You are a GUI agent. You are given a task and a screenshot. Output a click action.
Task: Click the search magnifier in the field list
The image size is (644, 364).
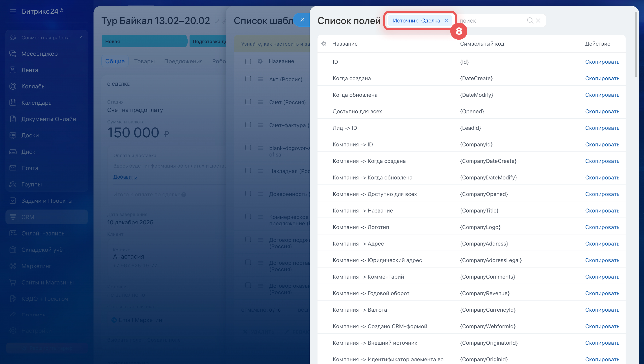pyautogui.click(x=530, y=20)
